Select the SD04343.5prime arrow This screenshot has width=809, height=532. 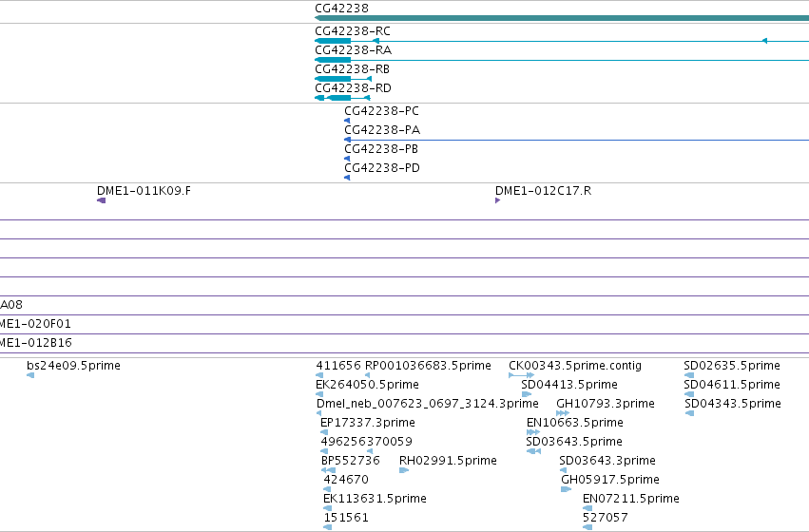tap(689, 413)
